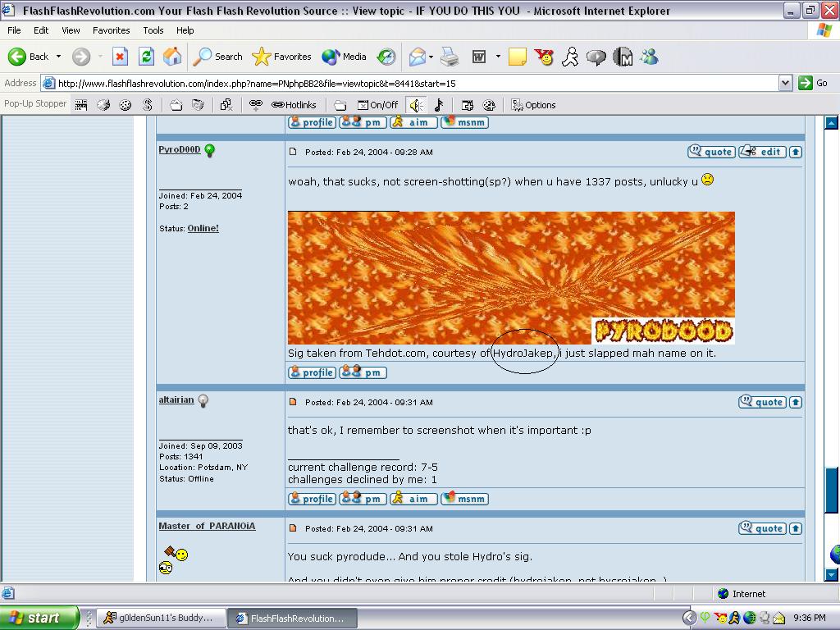Open the Back button history arrow
Screen dimensions: 840x630
[58, 57]
